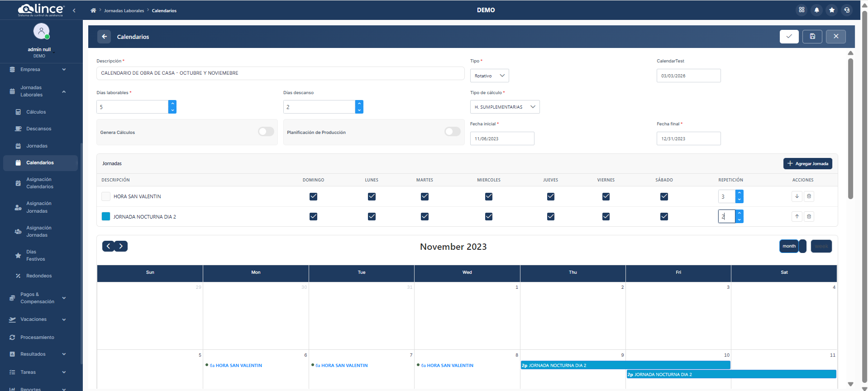Viewport: 868px width, 391px height.
Task: Open the apps grid icon
Action: pos(801,10)
